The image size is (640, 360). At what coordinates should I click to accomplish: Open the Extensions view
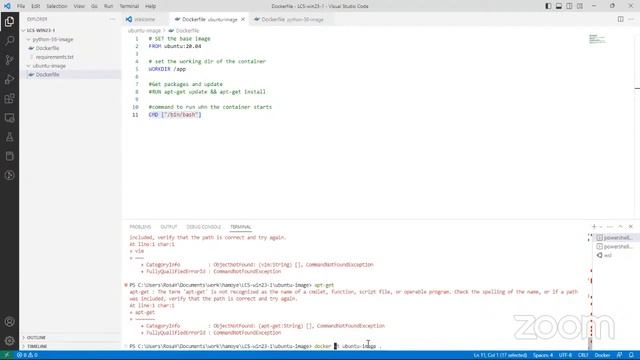tap(9, 98)
